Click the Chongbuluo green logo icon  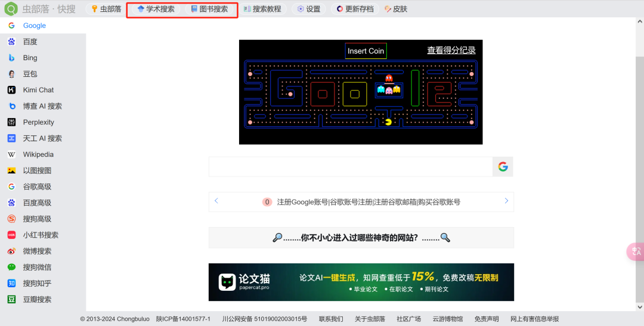coord(11,8)
